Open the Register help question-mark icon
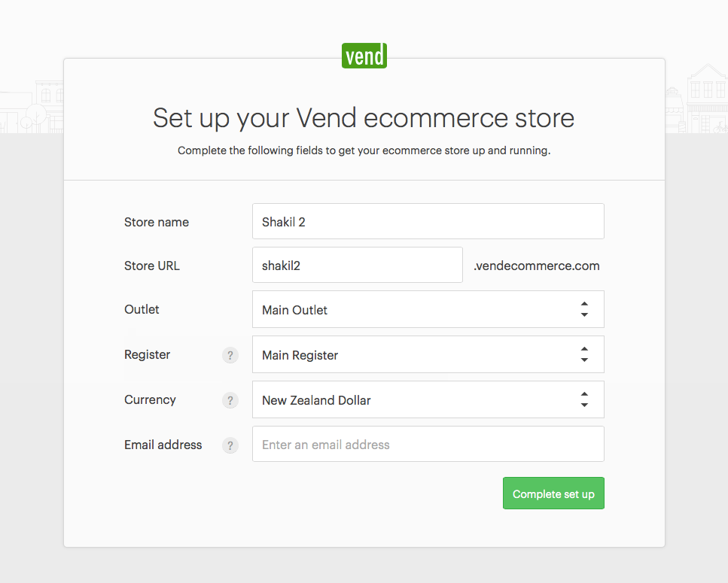This screenshot has height=583, width=728. click(x=230, y=355)
